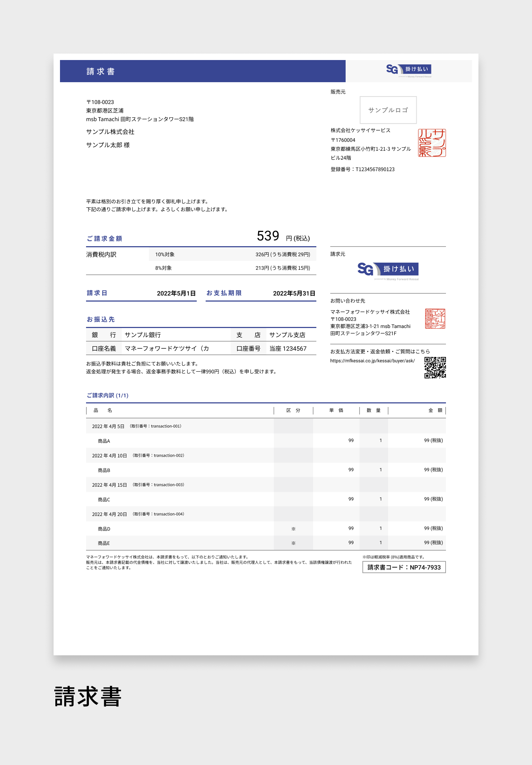The width and height of the screenshot is (532, 765).
Task: Click registration number T1234567890123
Action: [375, 169]
